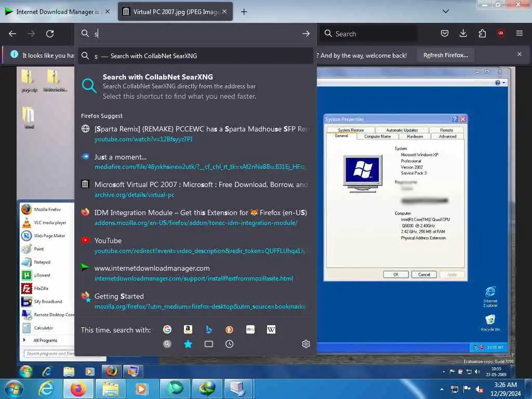List all tabs with chevron button

click(x=446, y=11)
